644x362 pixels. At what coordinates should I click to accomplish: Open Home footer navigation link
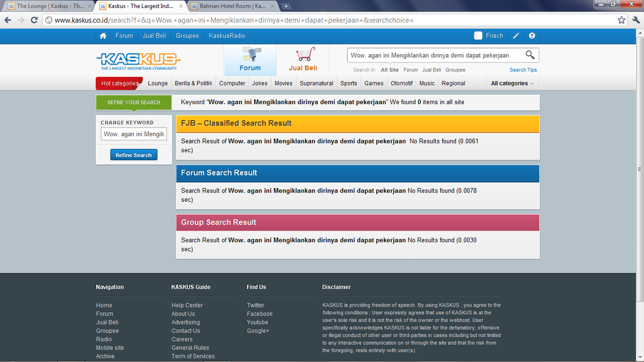click(x=104, y=305)
